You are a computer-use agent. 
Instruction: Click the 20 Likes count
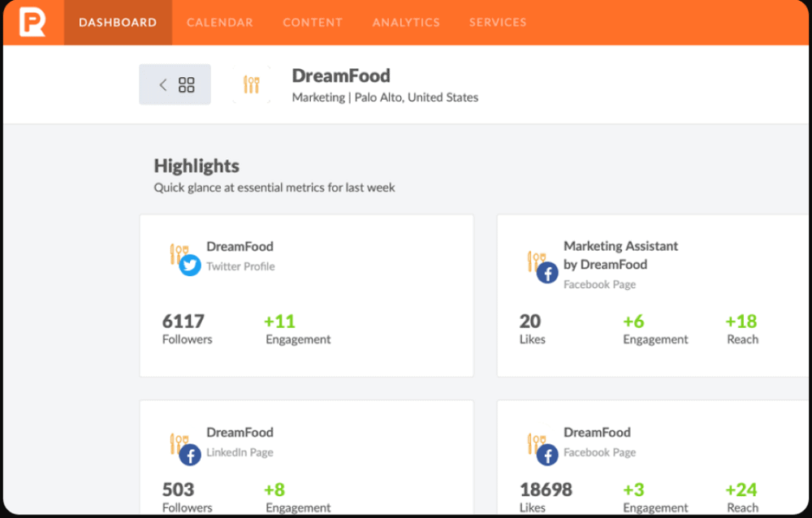530,322
